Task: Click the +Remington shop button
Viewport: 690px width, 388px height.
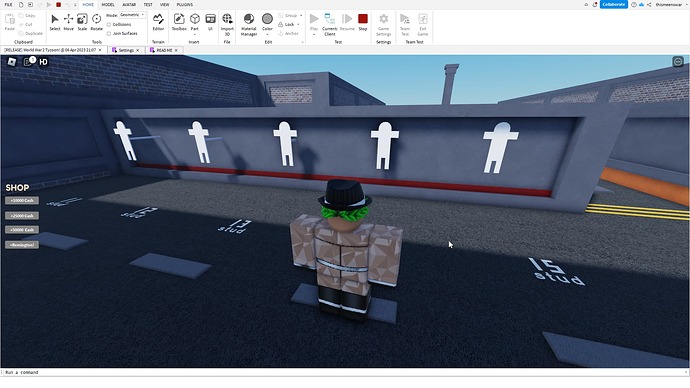Action: click(22, 245)
